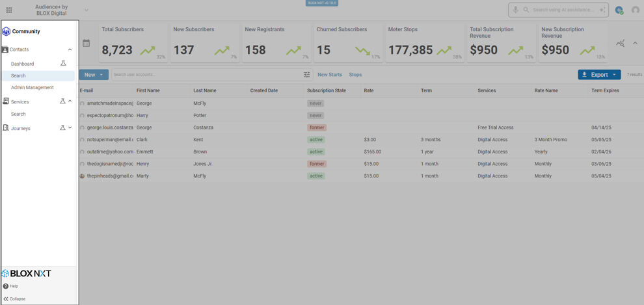The height and width of the screenshot is (305, 644).
Task: Click the trend arrow on Total Subscribers
Action: tap(148, 51)
